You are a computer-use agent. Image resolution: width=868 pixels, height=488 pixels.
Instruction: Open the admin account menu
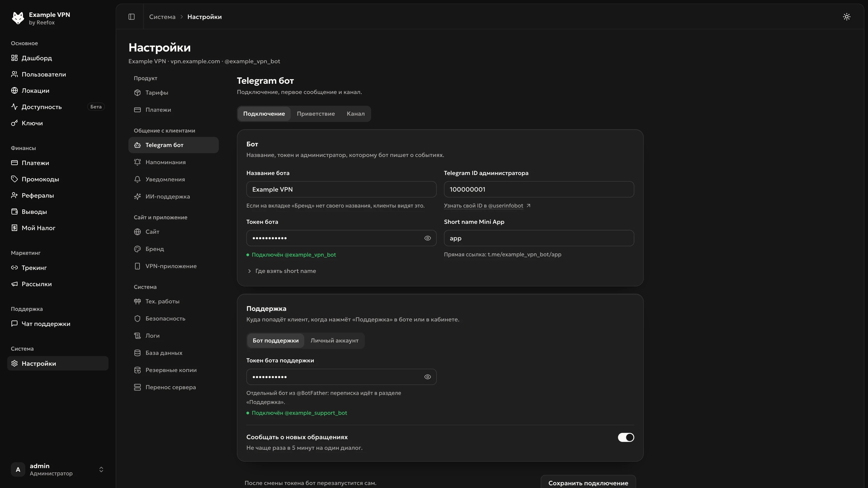click(58, 470)
